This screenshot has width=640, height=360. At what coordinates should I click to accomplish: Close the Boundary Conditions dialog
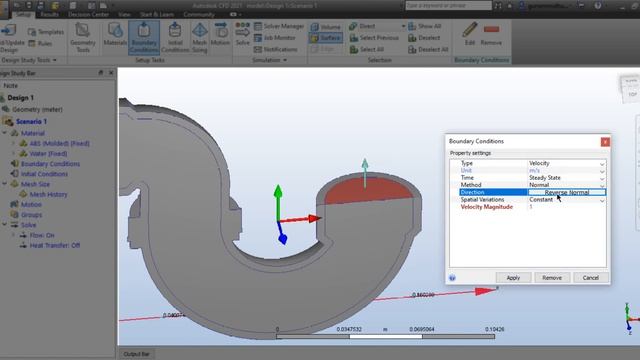tap(605, 142)
